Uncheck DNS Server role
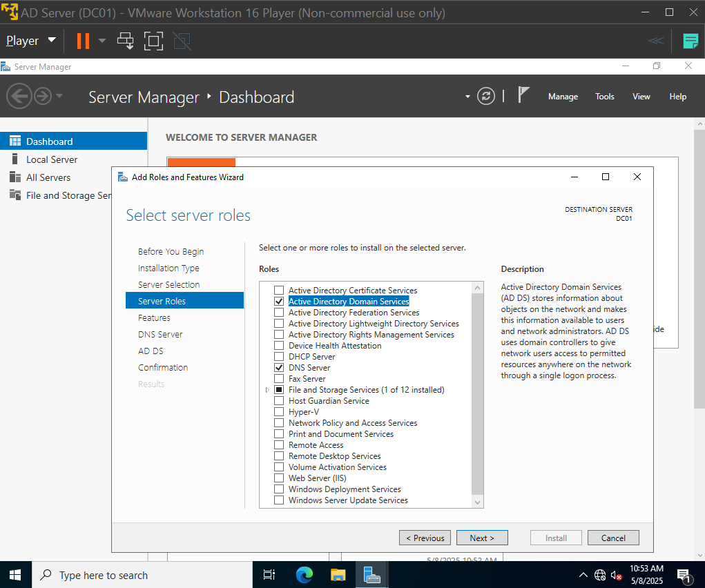 click(279, 368)
